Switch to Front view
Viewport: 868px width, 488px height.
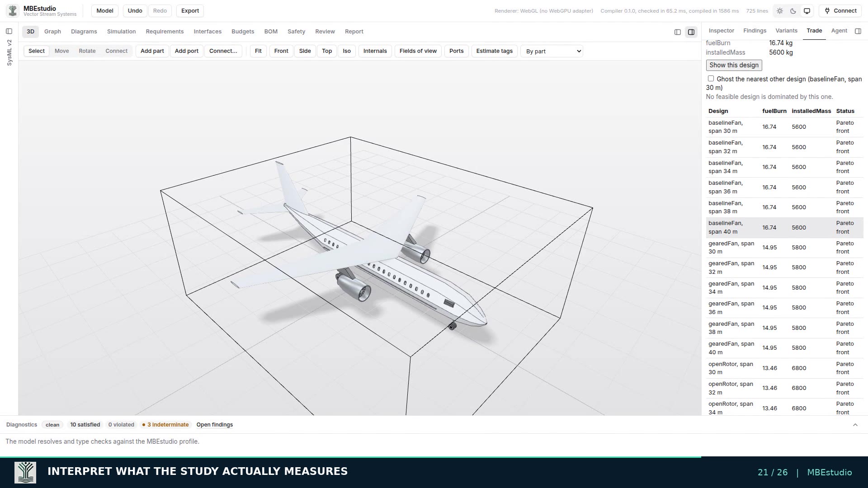pos(281,51)
